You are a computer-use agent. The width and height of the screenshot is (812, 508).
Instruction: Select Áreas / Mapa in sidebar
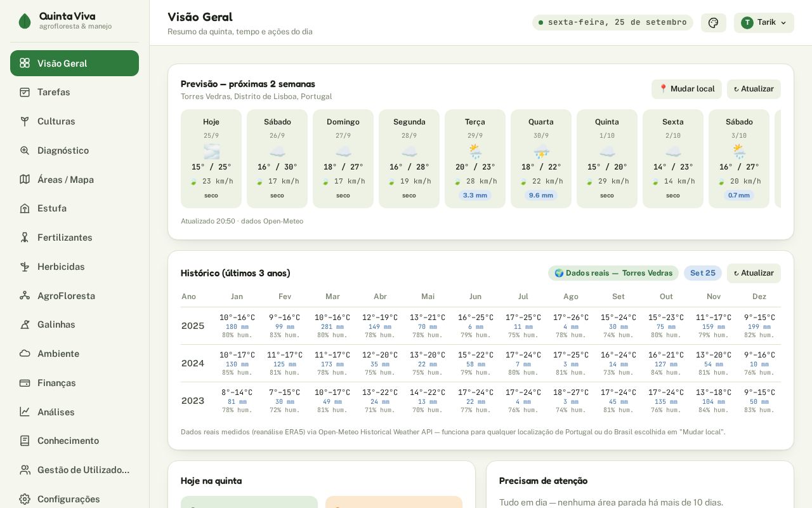pos(74,179)
